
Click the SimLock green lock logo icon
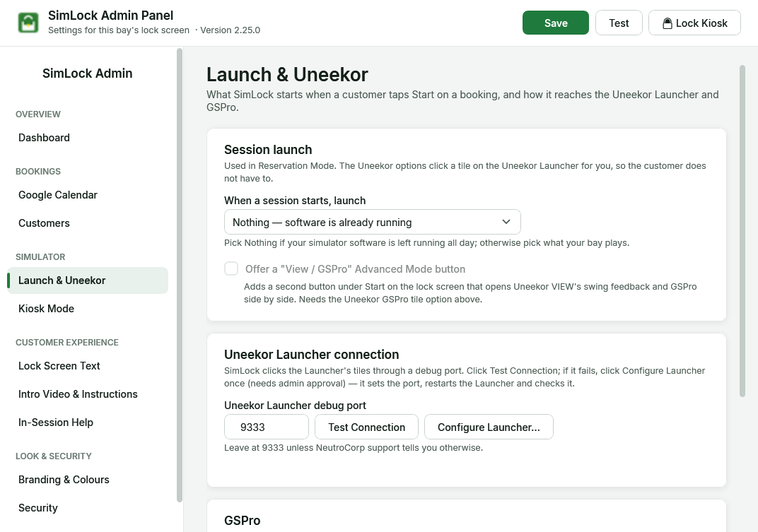(x=28, y=23)
